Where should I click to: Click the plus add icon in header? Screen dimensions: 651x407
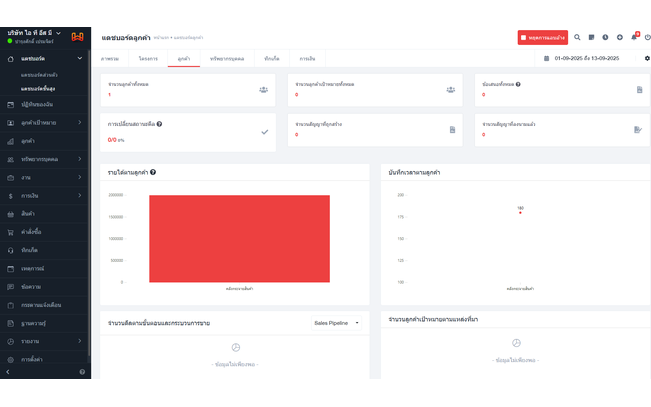(x=619, y=37)
